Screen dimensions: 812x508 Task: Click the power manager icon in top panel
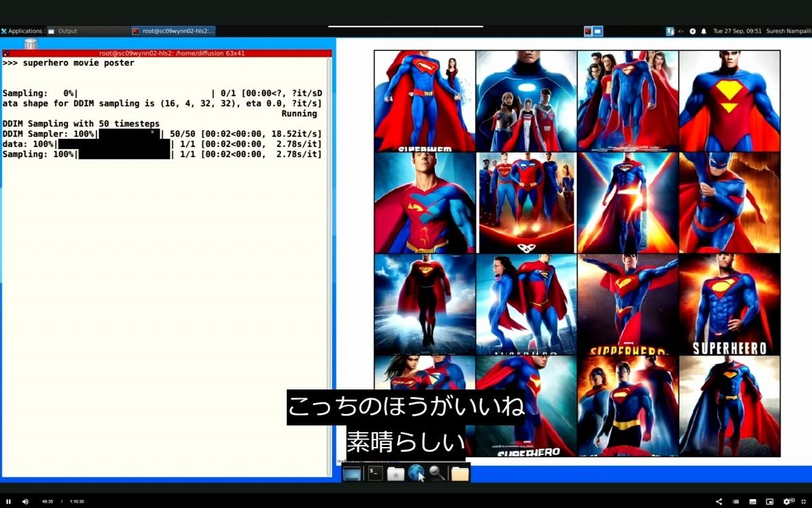tap(693, 31)
